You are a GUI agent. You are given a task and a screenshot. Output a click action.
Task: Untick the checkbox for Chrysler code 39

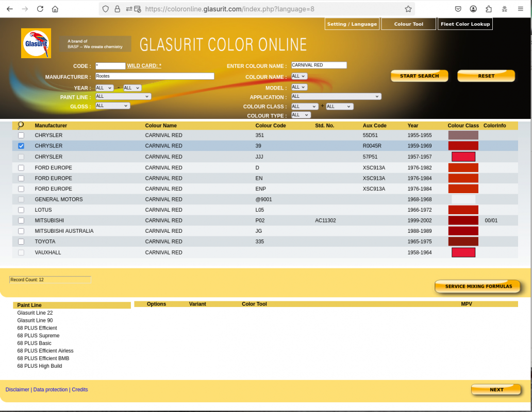point(21,146)
